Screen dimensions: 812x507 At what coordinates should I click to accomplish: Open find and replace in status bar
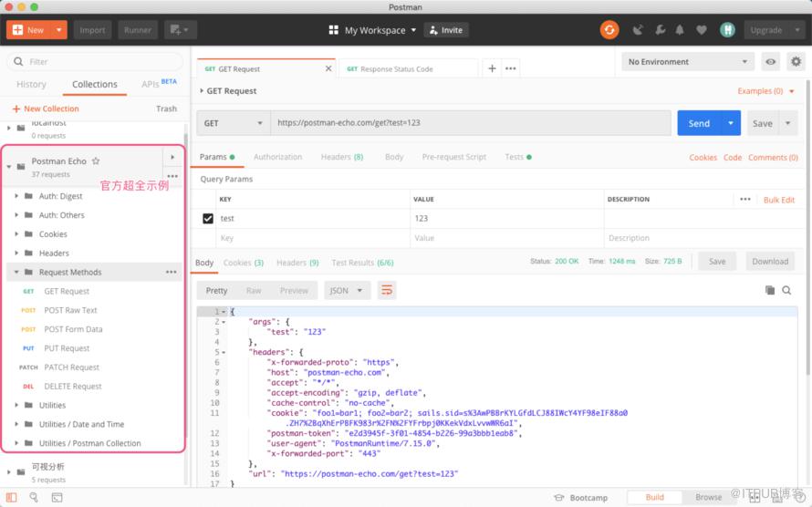click(34, 497)
